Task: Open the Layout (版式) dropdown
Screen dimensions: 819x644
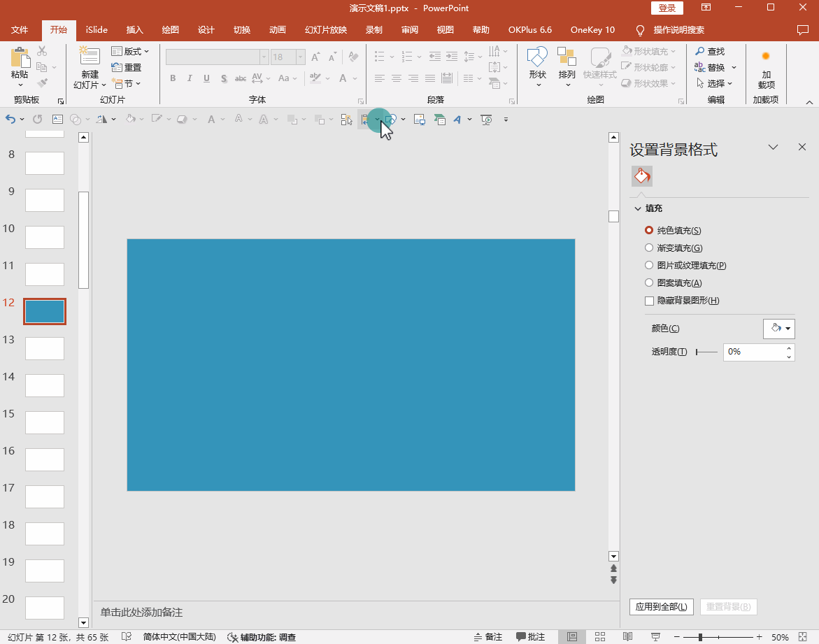Action: (x=131, y=51)
